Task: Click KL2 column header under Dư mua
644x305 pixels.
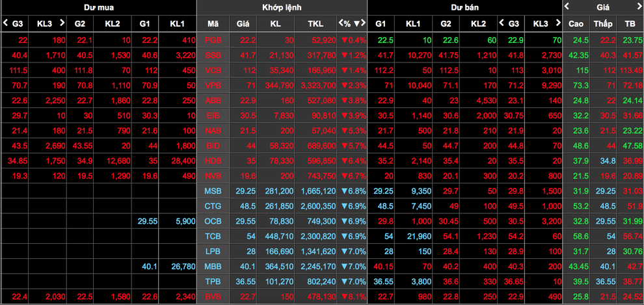Action: [113, 24]
